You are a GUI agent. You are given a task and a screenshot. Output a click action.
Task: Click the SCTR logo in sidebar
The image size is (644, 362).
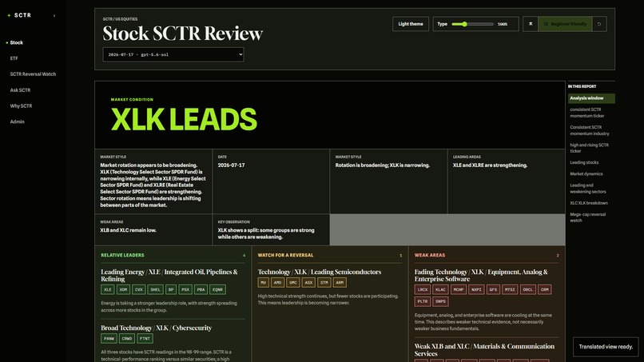[x=19, y=15]
